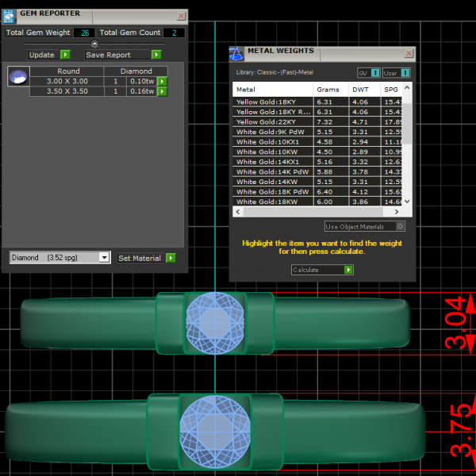Click the Grams column header

tap(326, 90)
